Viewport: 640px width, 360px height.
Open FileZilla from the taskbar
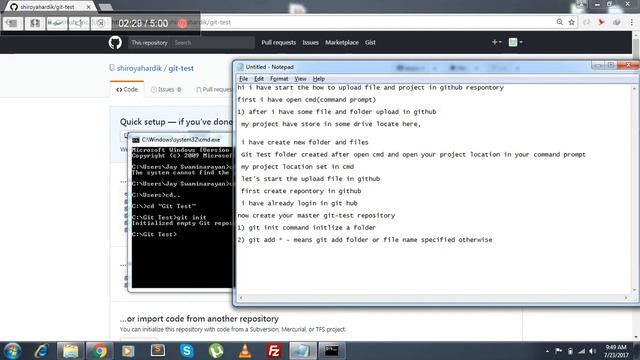pos(274,351)
